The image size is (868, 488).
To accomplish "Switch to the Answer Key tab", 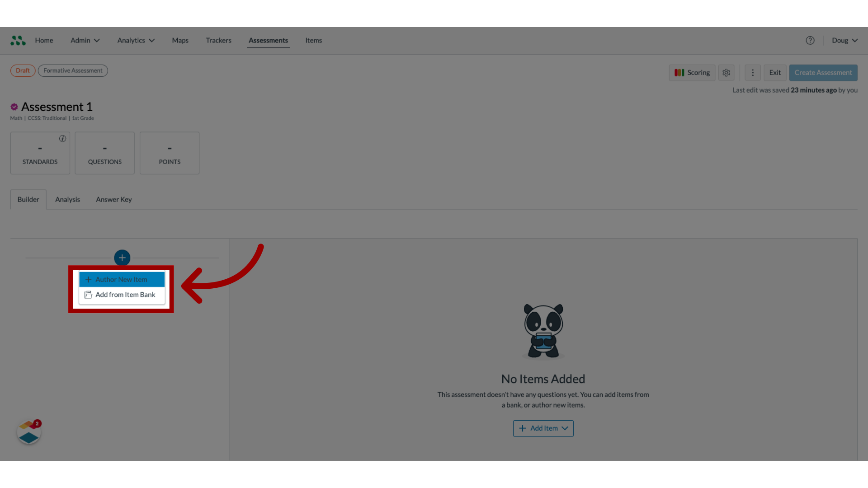I will (x=113, y=199).
